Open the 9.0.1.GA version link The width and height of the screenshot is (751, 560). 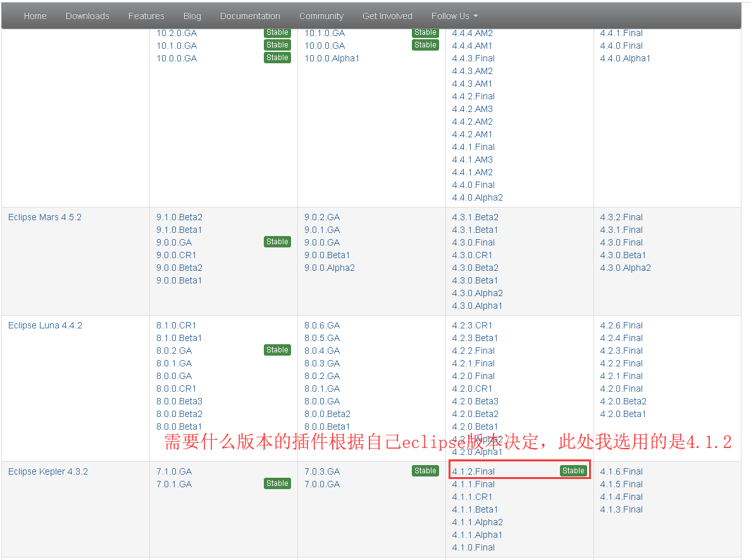pyautogui.click(x=322, y=230)
